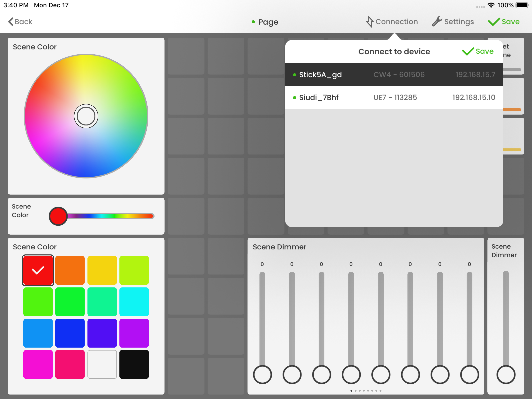The height and width of the screenshot is (399, 532).
Task: Open Settings via the wrench icon
Action: (x=437, y=21)
